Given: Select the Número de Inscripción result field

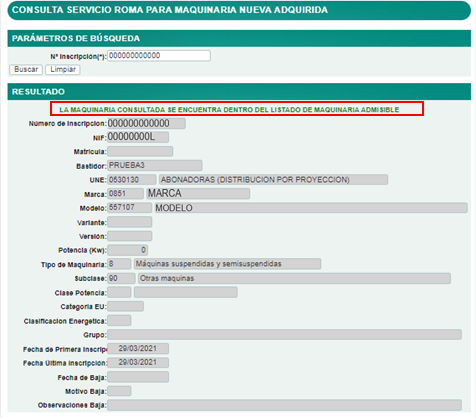Looking at the screenshot, I should [x=146, y=123].
